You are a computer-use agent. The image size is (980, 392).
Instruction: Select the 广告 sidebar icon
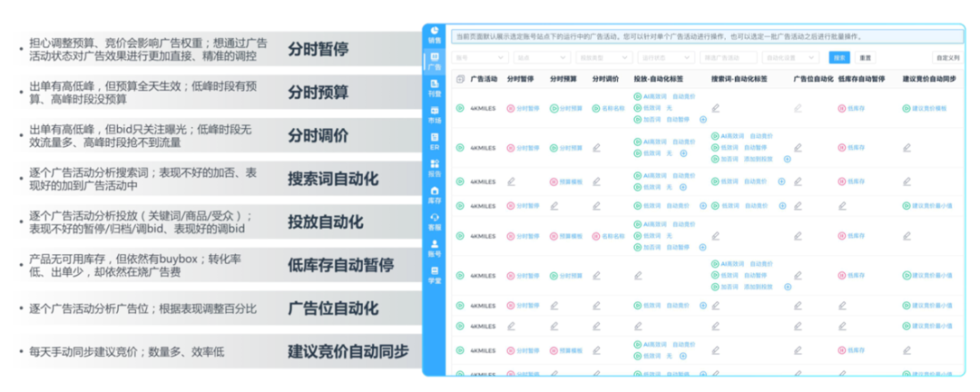[434, 61]
